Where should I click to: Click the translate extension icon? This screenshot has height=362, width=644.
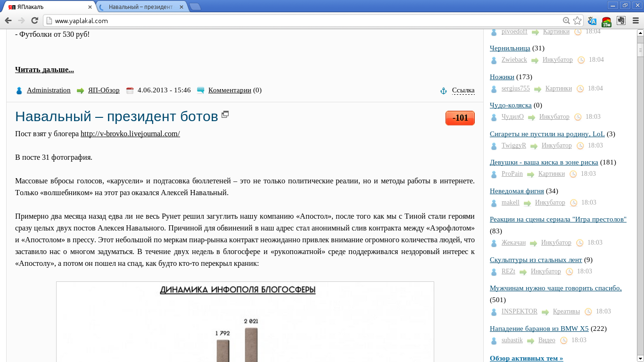[x=592, y=21]
